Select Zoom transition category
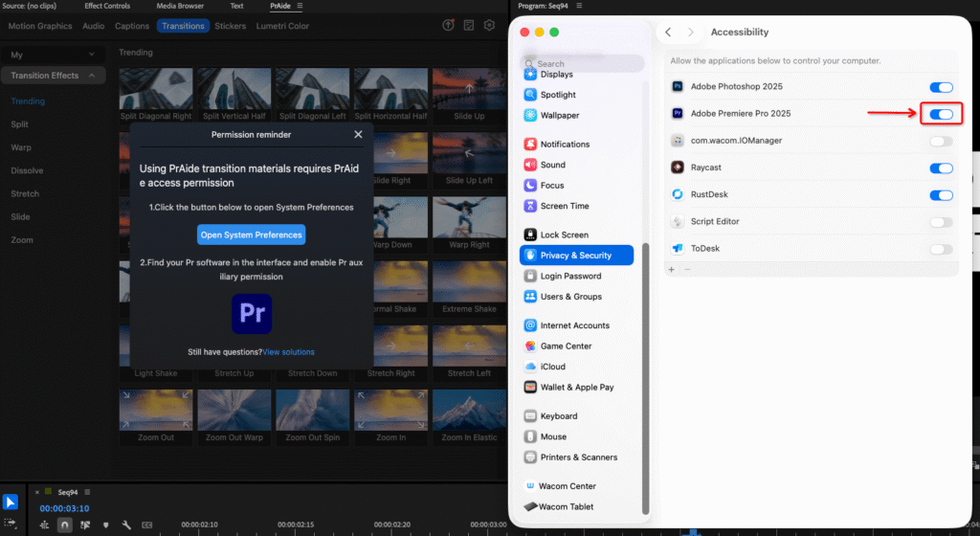Screen dimensions: 980x536 point(22,240)
